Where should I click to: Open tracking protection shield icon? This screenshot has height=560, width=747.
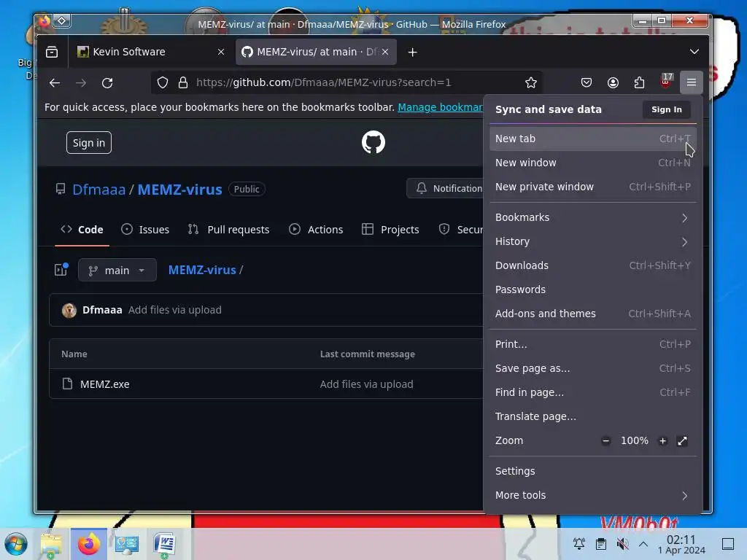(163, 83)
